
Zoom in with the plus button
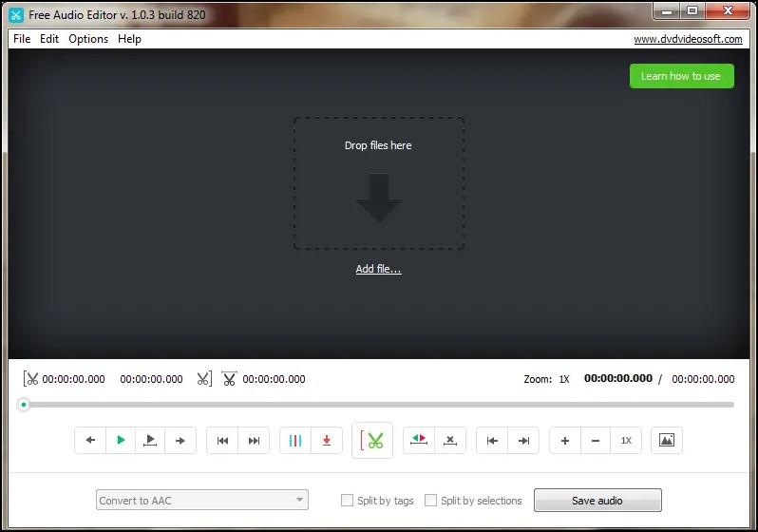pos(565,440)
